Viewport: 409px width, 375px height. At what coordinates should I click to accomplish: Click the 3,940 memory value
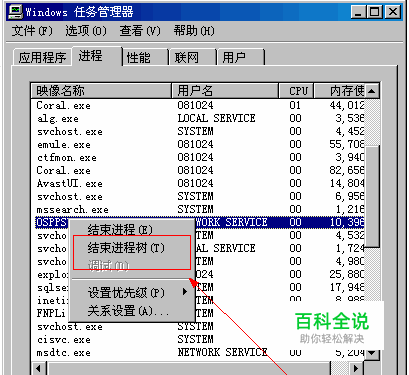pos(350,157)
